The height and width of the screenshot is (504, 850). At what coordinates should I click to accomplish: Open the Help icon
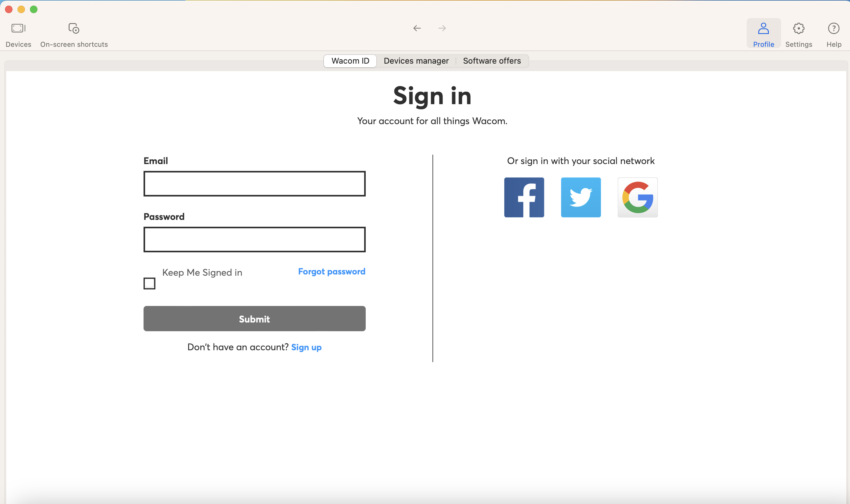833,28
